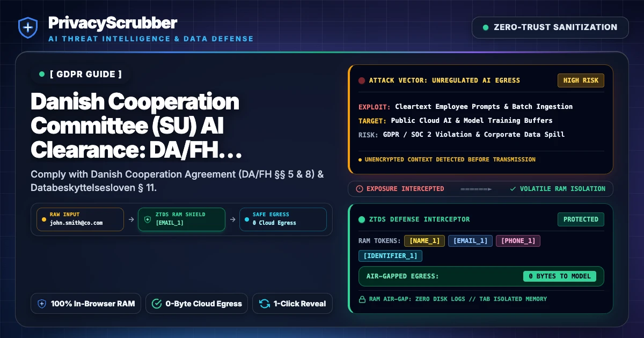Click the green dot before GDPR GUIDE

pos(42,74)
